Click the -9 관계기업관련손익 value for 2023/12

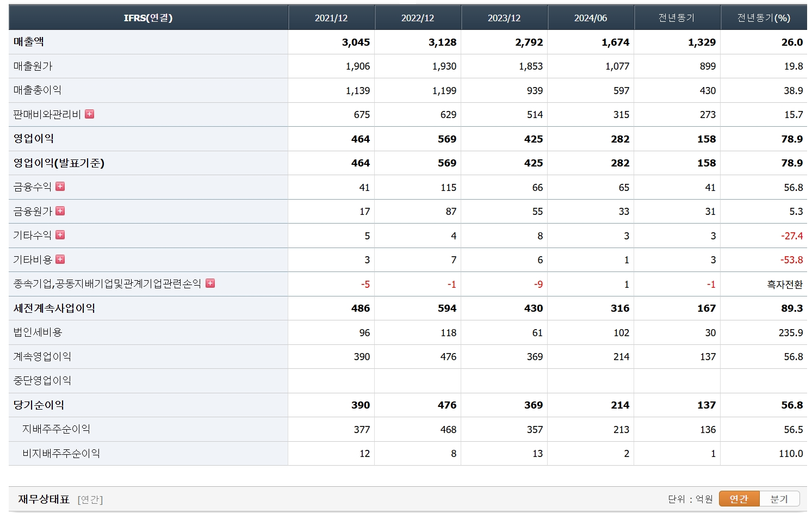(x=538, y=285)
